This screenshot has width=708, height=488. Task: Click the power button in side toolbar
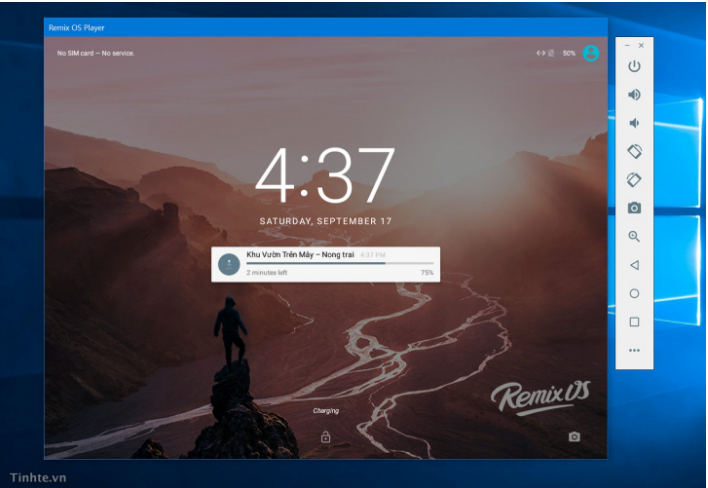634,66
